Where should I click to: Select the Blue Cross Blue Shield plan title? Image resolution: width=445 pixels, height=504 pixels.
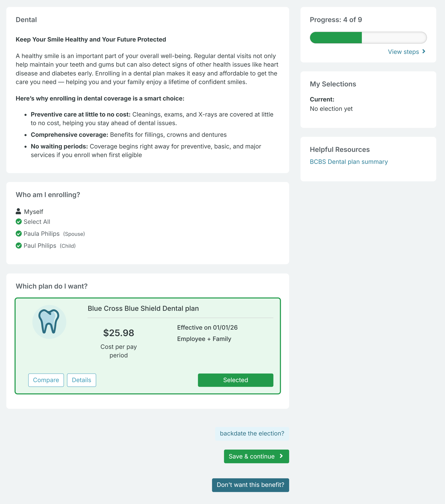pos(143,308)
